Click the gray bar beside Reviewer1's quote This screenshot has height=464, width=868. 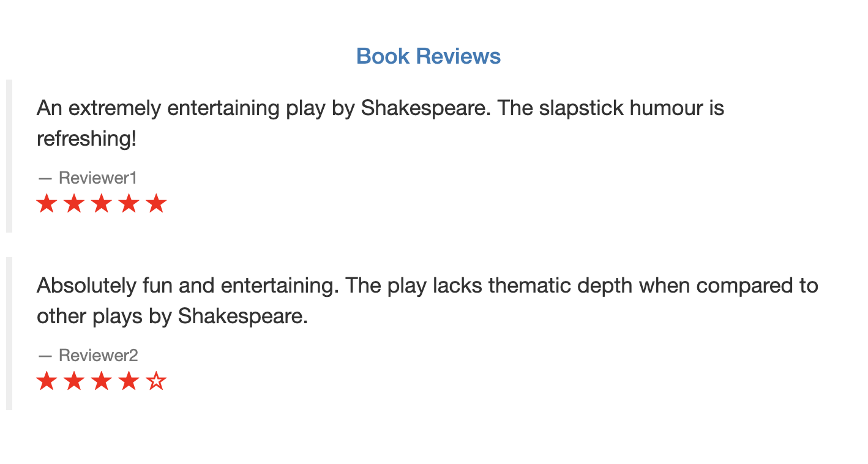9,156
